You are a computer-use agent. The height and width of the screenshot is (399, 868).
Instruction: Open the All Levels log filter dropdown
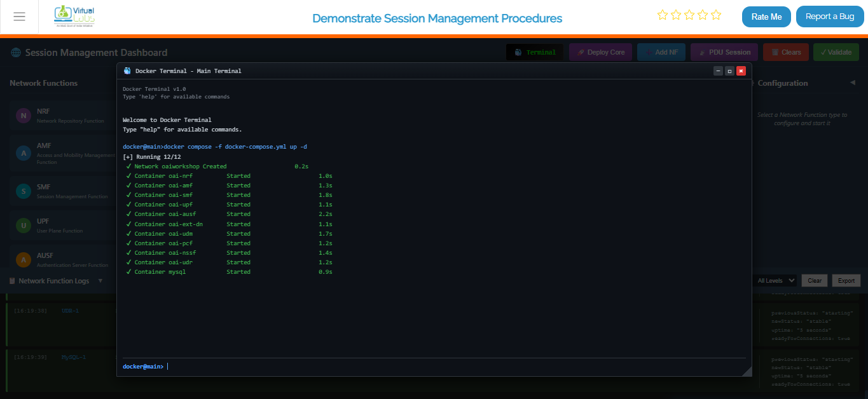click(774, 280)
